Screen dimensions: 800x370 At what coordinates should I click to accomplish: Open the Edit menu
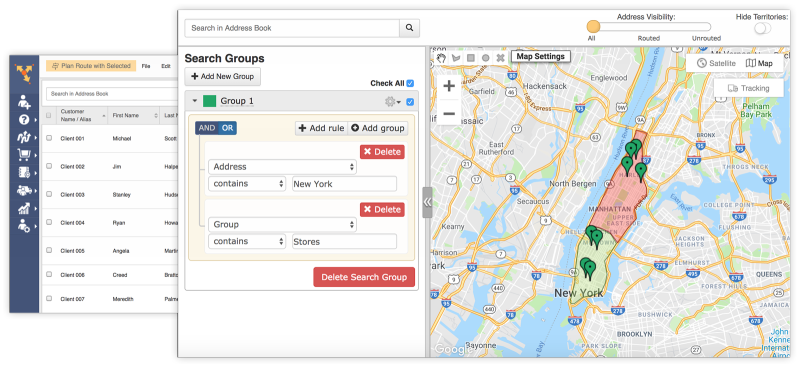(x=166, y=66)
